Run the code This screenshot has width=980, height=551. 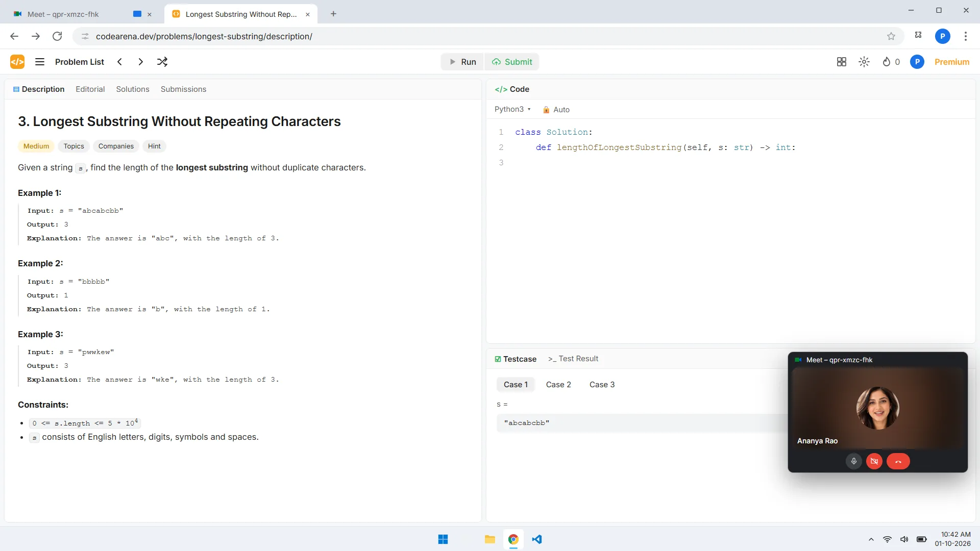click(x=462, y=62)
